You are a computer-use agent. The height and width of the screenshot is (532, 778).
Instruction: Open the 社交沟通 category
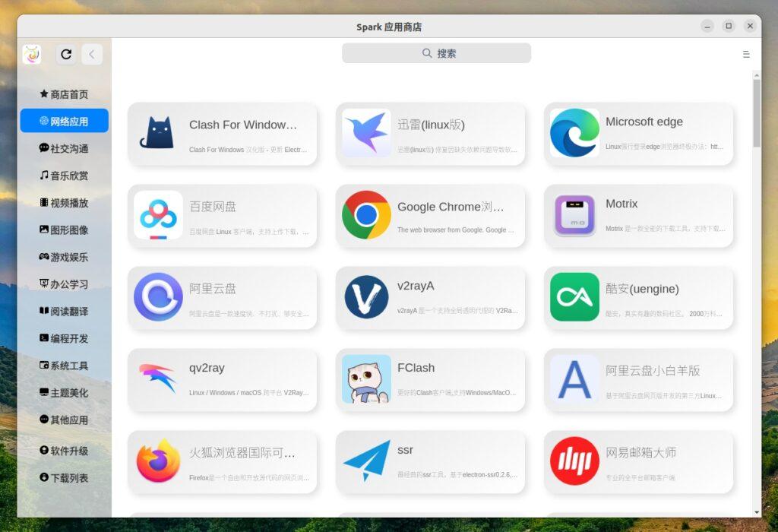[64, 148]
